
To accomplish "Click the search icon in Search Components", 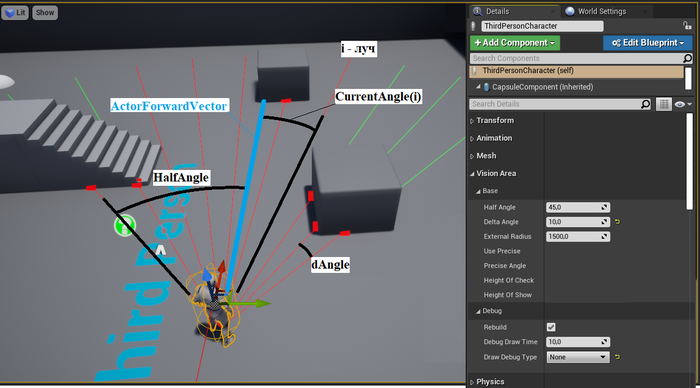I will point(688,58).
